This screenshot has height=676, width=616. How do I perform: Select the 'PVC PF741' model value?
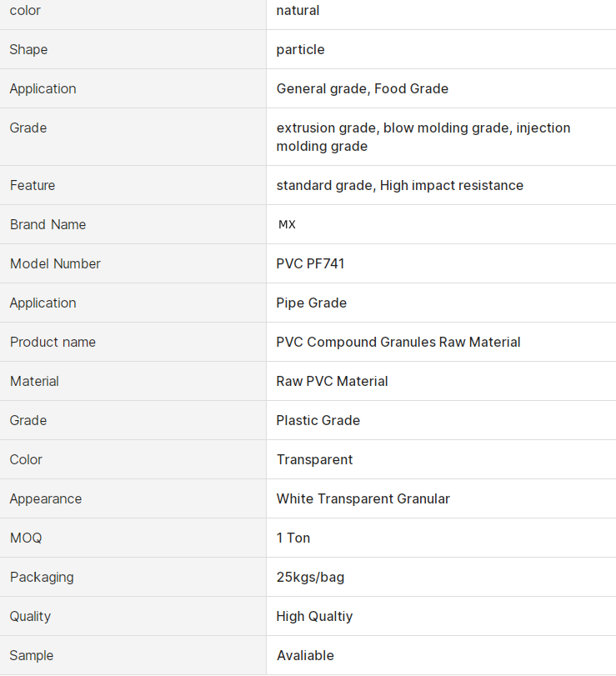click(310, 264)
